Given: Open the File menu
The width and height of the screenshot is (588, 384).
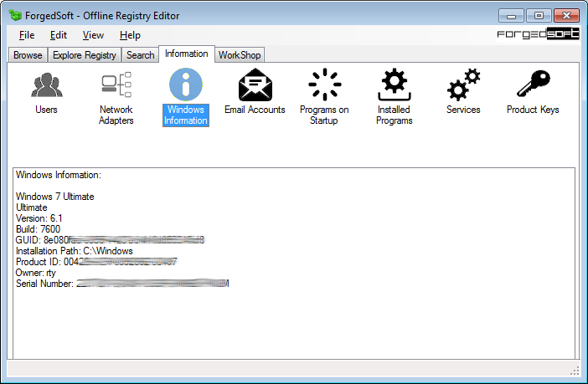Looking at the screenshot, I should (x=27, y=35).
